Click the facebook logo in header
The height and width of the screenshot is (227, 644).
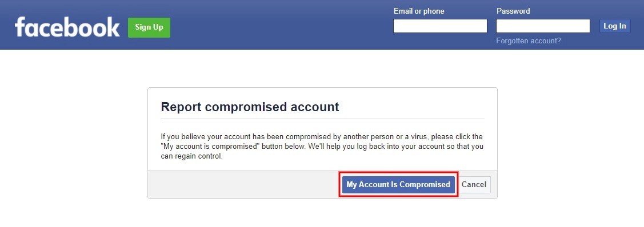(x=67, y=27)
